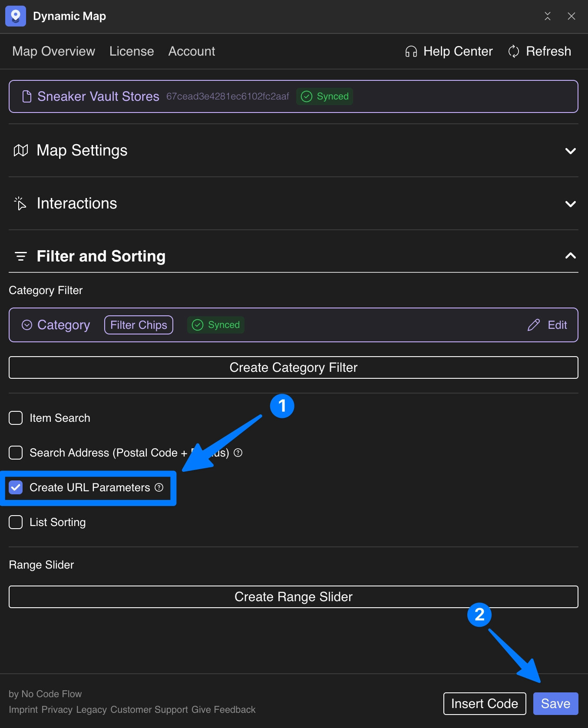
Task: Uncheck Create URL Parameters checkbox
Action: tap(16, 487)
